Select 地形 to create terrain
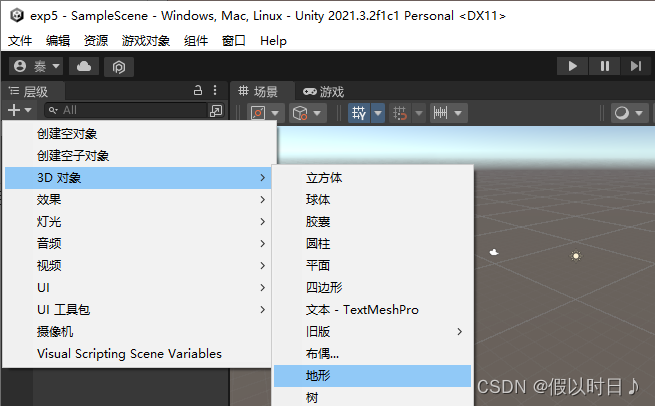Screen dimensions: 655x406 click(x=373, y=376)
